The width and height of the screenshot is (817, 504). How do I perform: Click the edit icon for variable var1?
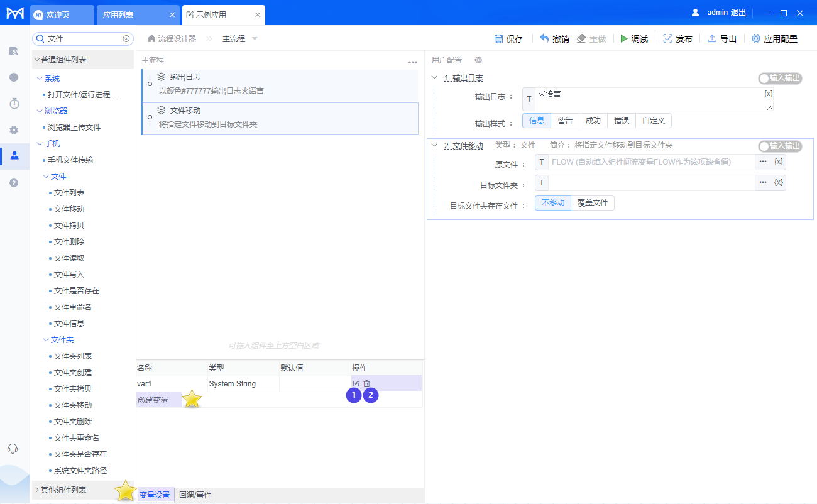click(356, 383)
